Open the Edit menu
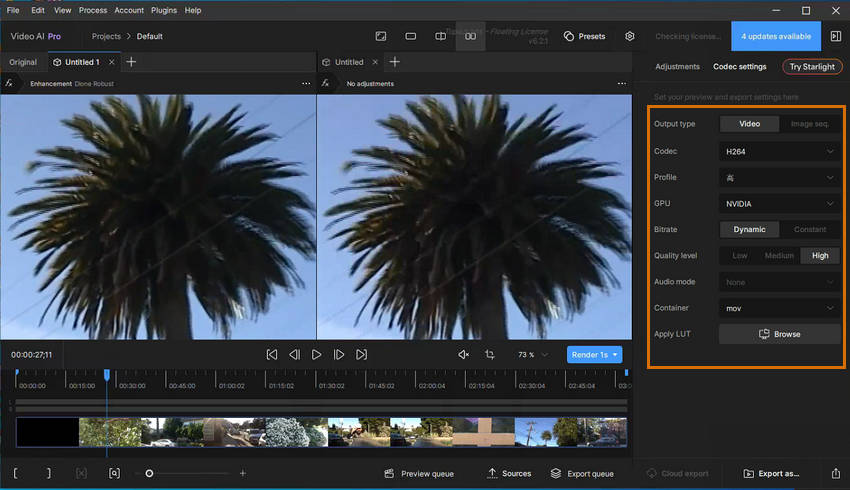Viewport: 850px width, 490px height. click(38, 10)
